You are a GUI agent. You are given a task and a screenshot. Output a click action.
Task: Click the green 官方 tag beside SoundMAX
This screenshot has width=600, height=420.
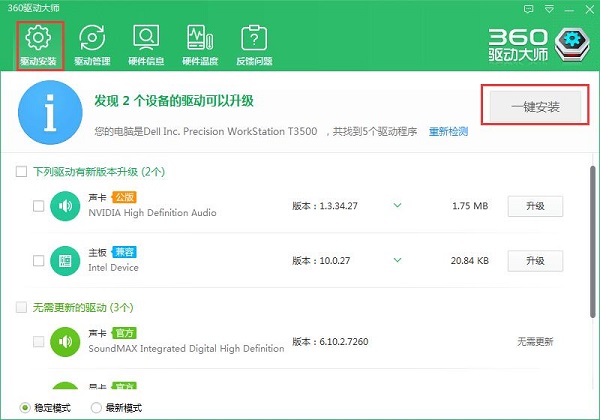tap(124, 333)
